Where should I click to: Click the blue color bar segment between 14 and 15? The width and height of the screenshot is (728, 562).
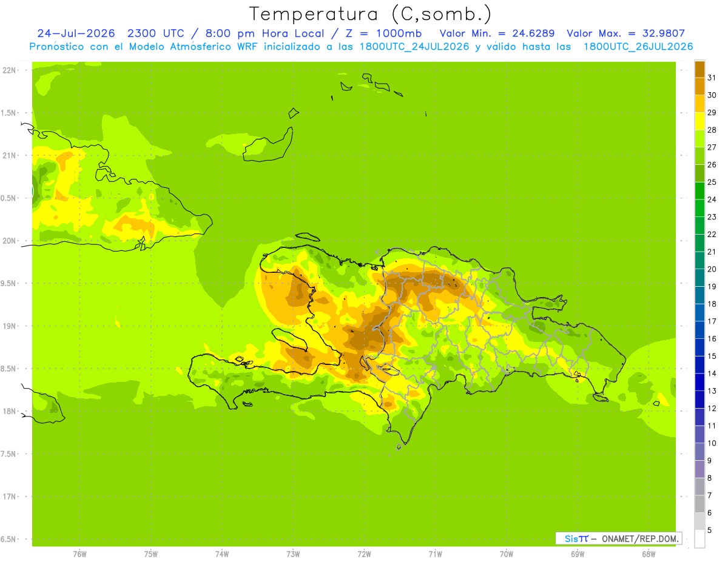[699, 364]
